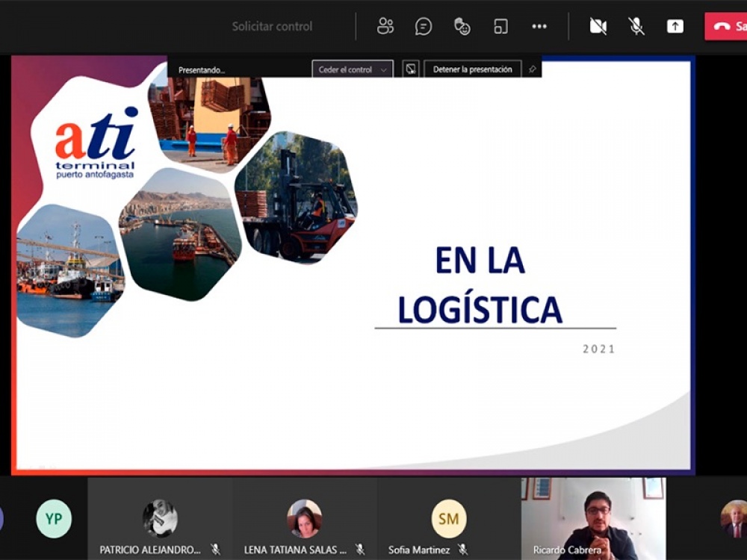Open the meeting chat panel

click(424, 26)
